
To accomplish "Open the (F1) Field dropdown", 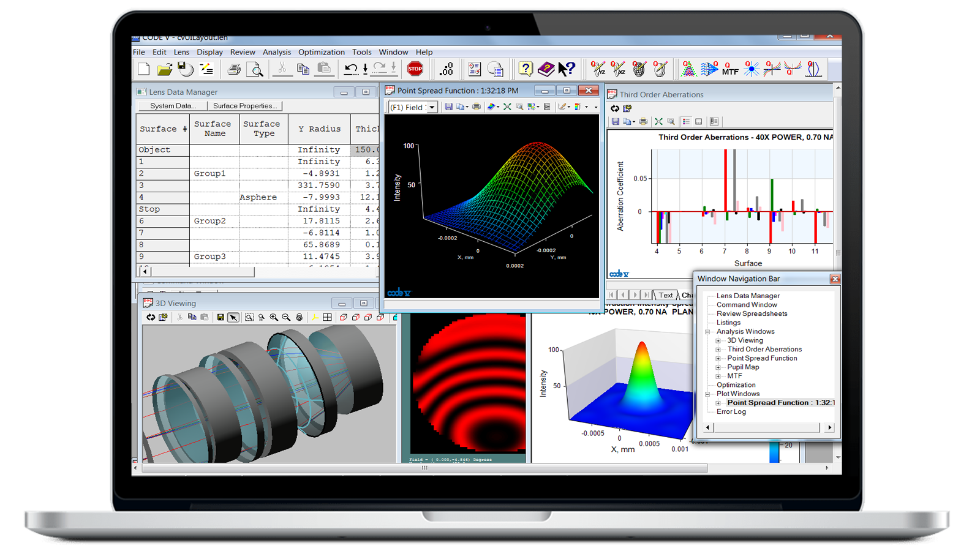I will (432, 107).
